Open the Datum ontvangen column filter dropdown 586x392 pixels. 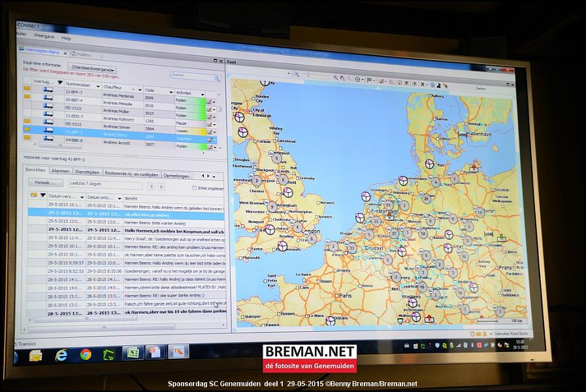coord(120,198)
